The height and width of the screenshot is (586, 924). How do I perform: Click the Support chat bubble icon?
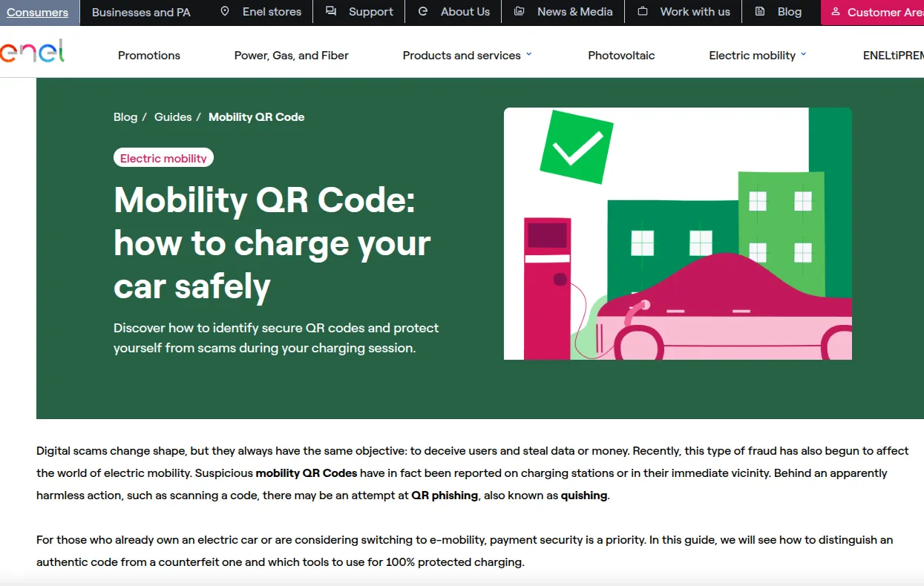[x=331, y=12]
